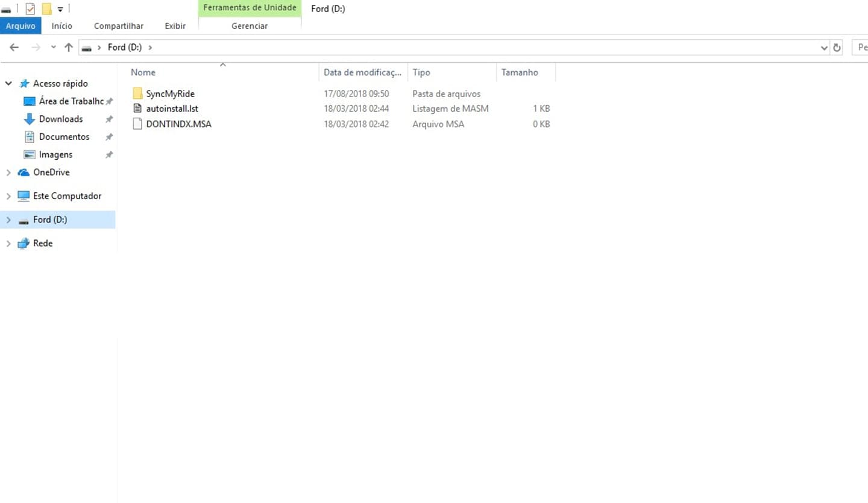Open the SyncMyRide folder
This screenshot has width=868, height=503.
click(x=170, y=94)
